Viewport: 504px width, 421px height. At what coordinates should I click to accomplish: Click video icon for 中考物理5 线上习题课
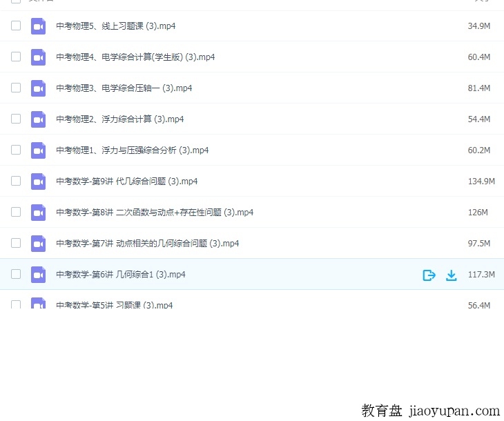pyautogui.click(x=38, y=26)
